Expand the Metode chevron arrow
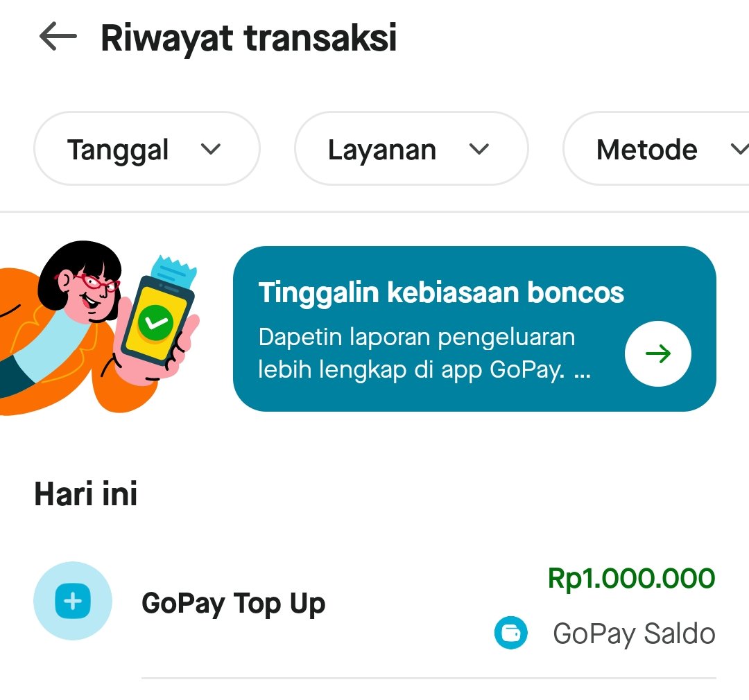The image size is (749, 700). [x=740, y=150]
